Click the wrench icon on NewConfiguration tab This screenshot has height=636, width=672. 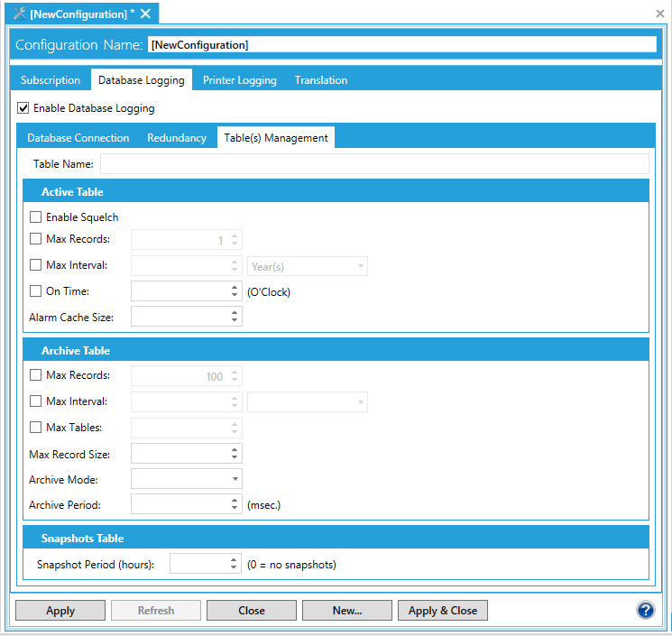tap(20, 14)
